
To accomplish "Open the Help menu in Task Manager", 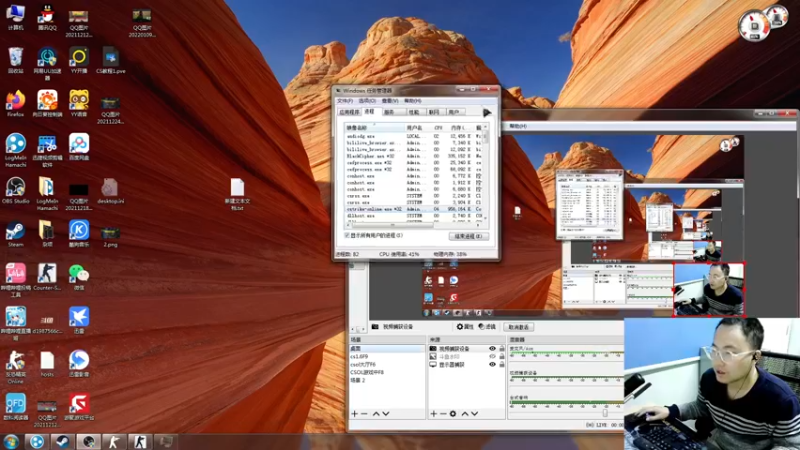I will 413,101.
